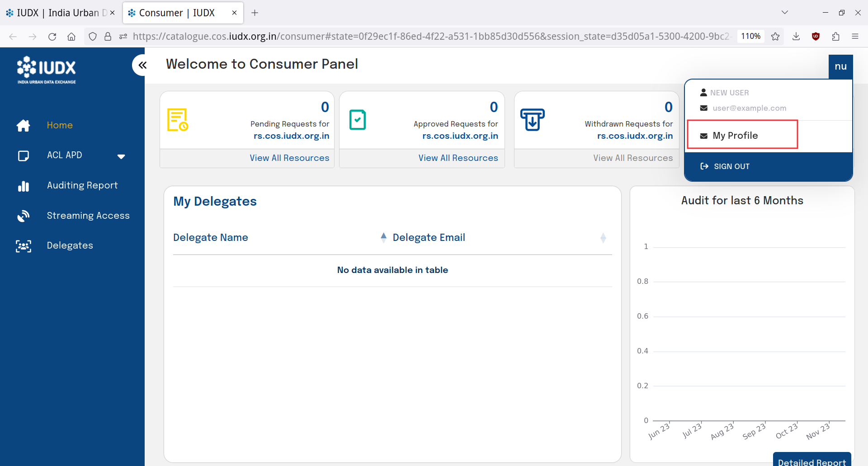Click the browser address bar URL

[x=429, y=37]
